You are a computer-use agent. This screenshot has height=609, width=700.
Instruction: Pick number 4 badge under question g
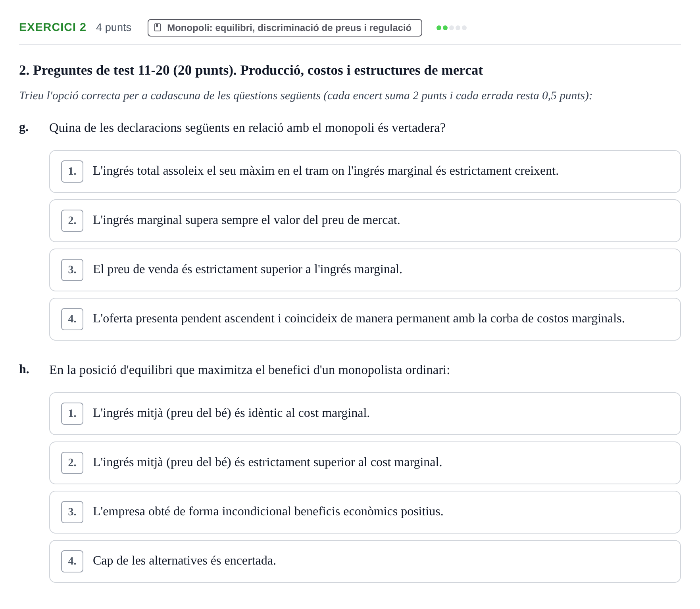72,319
